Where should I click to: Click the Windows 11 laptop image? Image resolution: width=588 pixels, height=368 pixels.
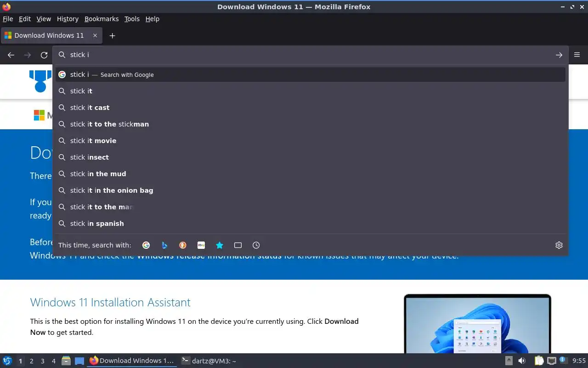click(x=477, y=324)
